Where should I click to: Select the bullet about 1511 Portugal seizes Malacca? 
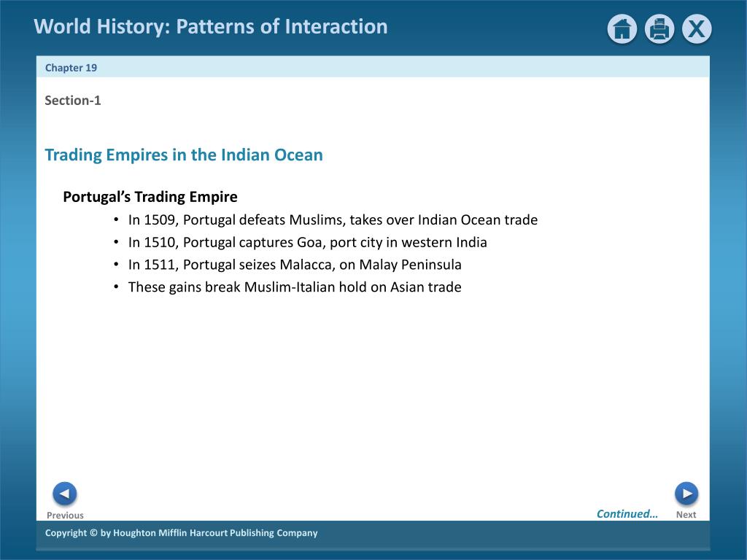click(x=295, y=265)
